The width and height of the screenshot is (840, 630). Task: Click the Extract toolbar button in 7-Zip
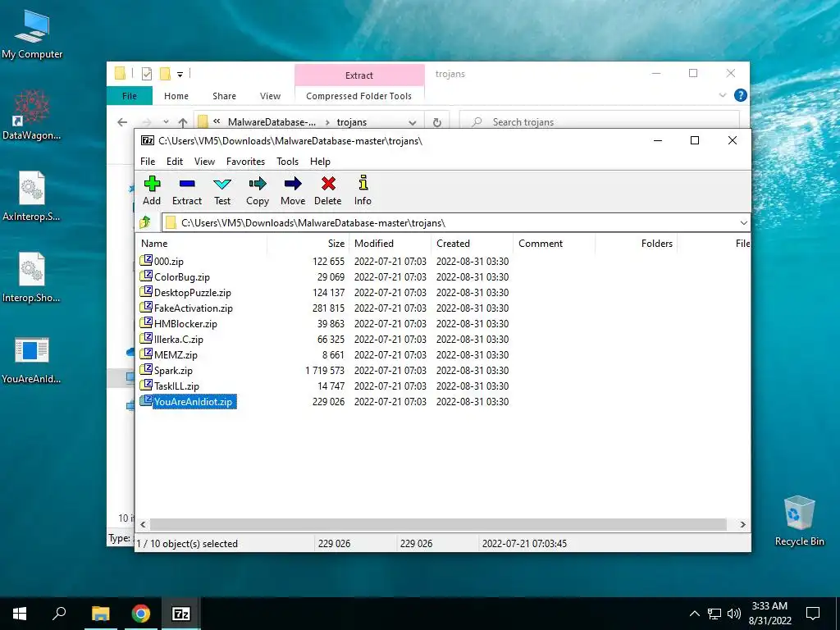[187, 190]
